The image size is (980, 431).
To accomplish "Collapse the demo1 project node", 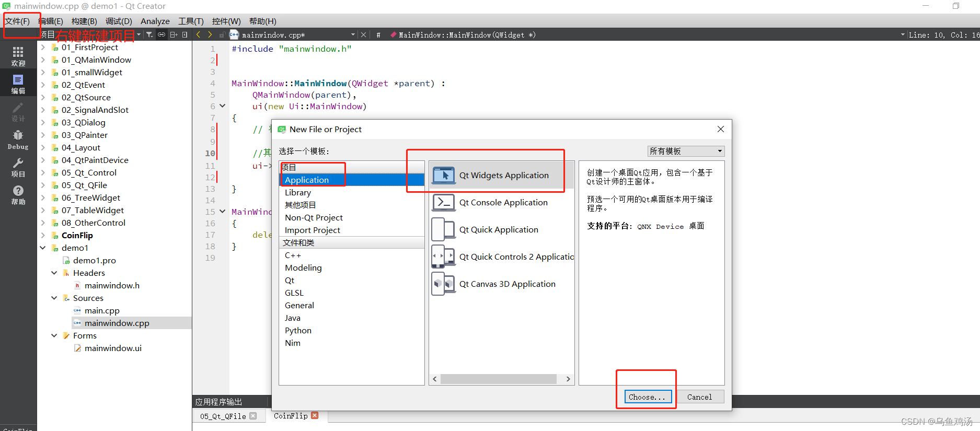I will pos(43,248).
